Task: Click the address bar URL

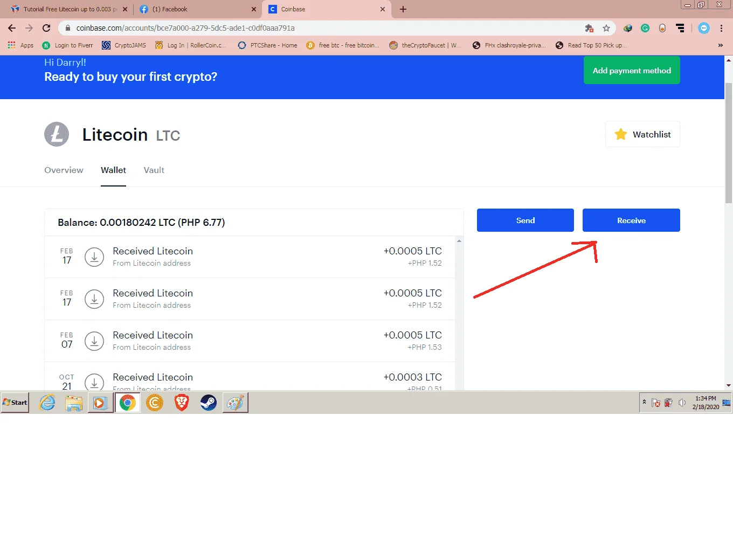Action: (185, 28)
